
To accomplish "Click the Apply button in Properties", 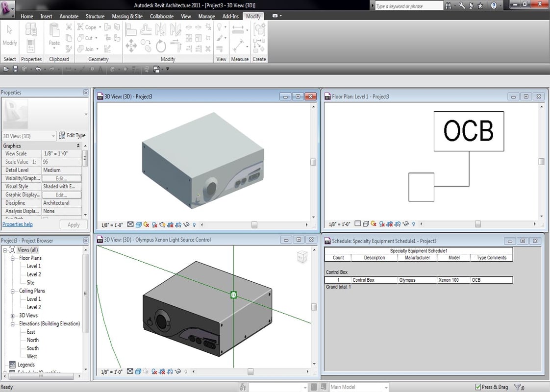I will (x=74, y=224).
